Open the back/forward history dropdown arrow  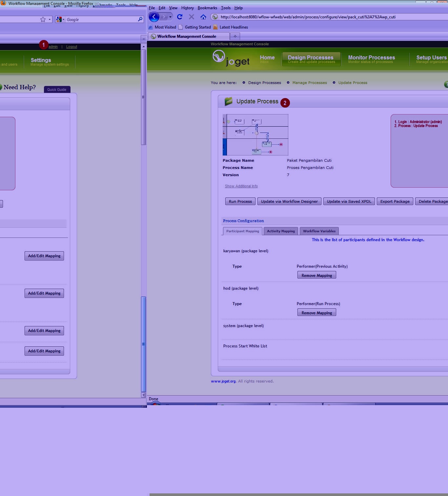(170, 17)
